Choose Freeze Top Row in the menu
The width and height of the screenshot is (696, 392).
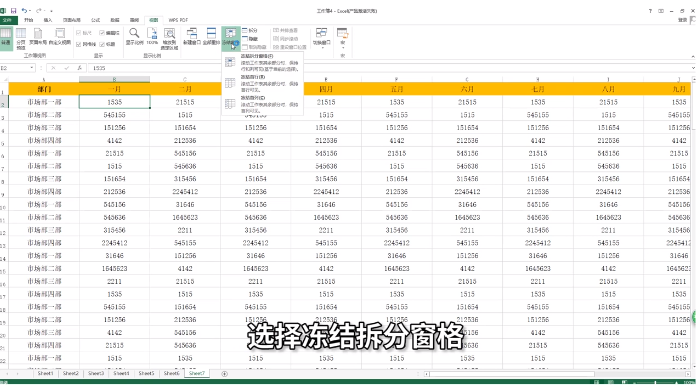263,83
